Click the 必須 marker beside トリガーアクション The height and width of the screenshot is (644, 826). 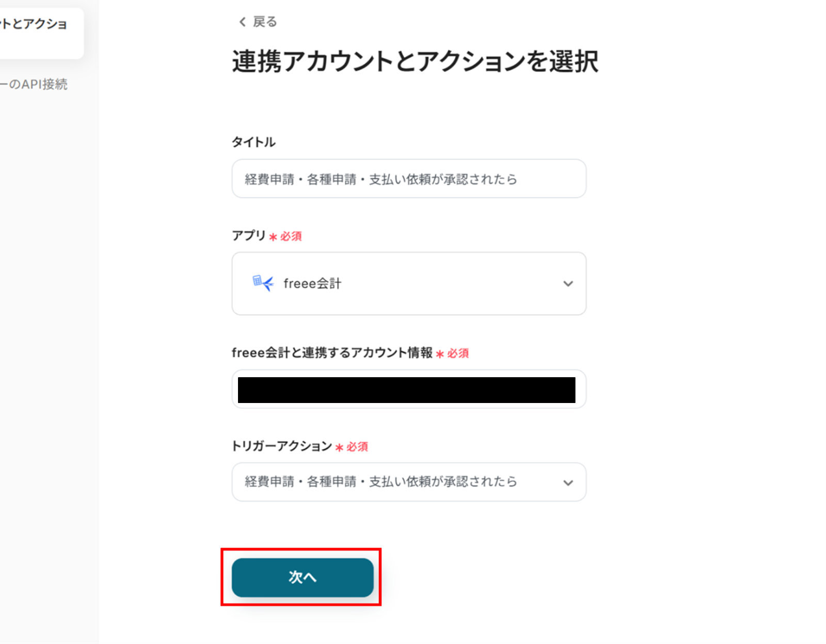coord(357,447)
